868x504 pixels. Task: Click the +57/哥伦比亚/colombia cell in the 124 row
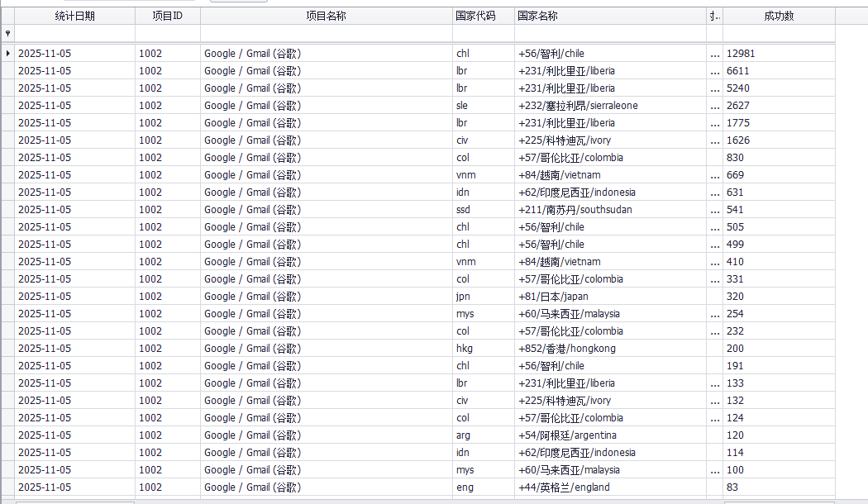[x=611, y=418]
